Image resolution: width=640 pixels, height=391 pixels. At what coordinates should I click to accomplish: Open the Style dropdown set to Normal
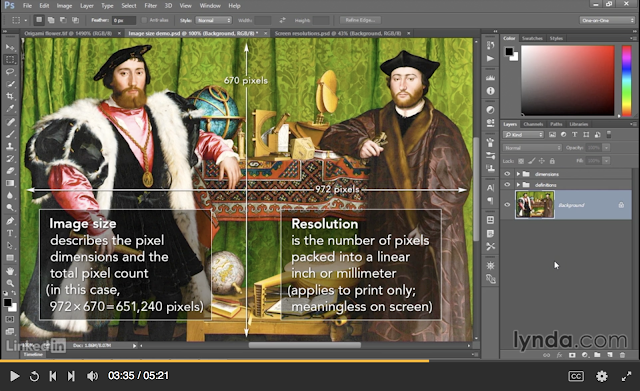(213, 20)
